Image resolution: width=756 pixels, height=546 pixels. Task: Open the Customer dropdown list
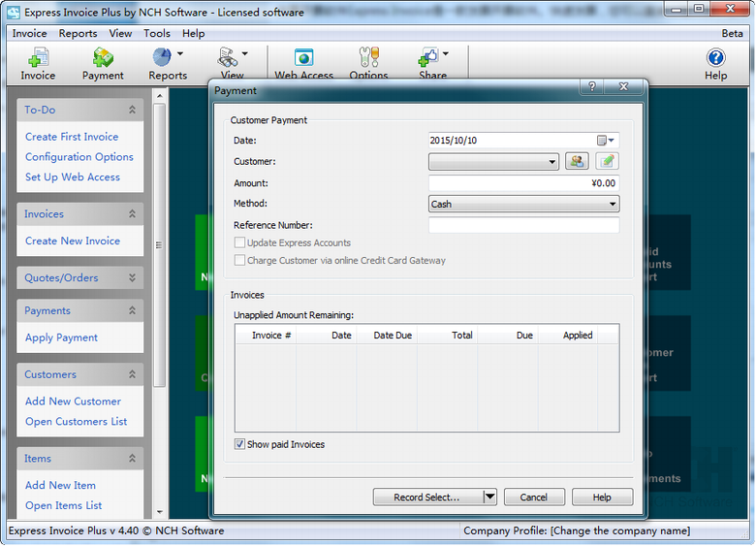coord(551,162)
